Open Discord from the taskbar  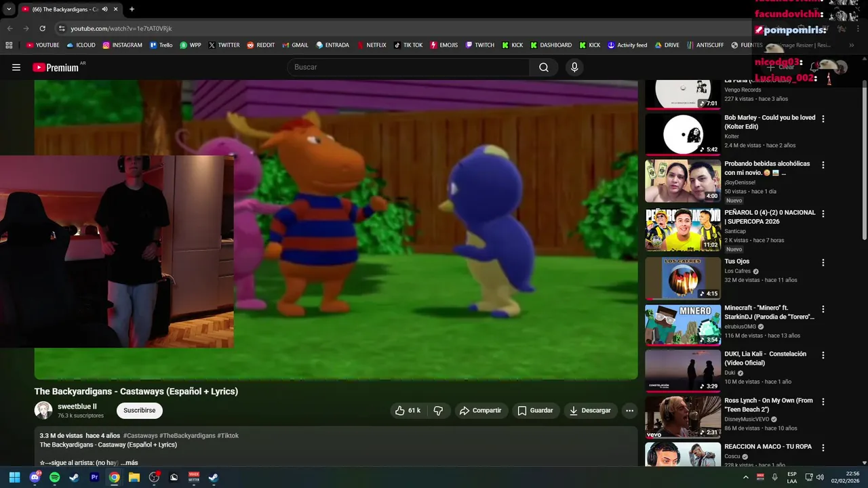[35, 477]
